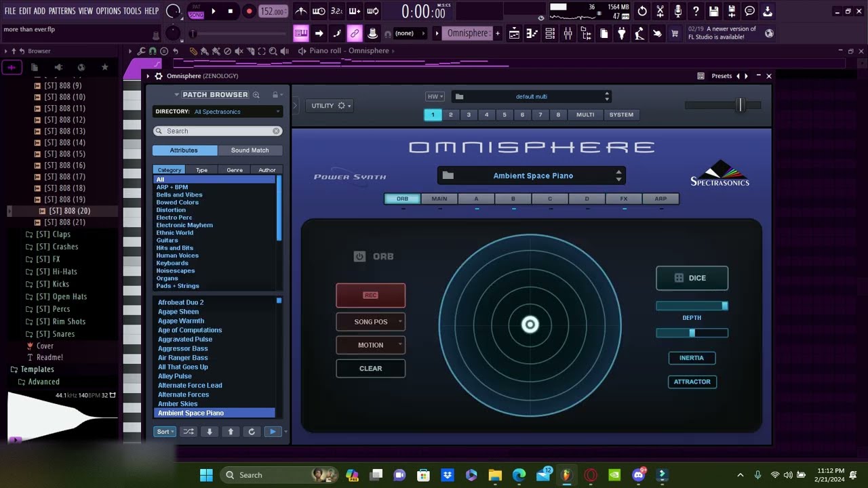The height and width of the screenshot is (488, 868).
Task: Switch to the ARP page tab
Action: pyautogui.click(x=660, y=199)
